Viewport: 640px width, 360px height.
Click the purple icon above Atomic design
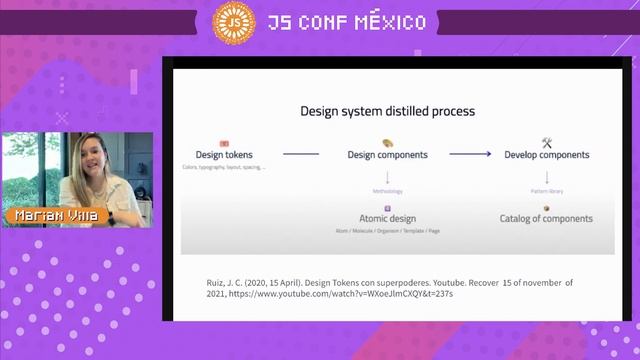click(x=387, y=209)
